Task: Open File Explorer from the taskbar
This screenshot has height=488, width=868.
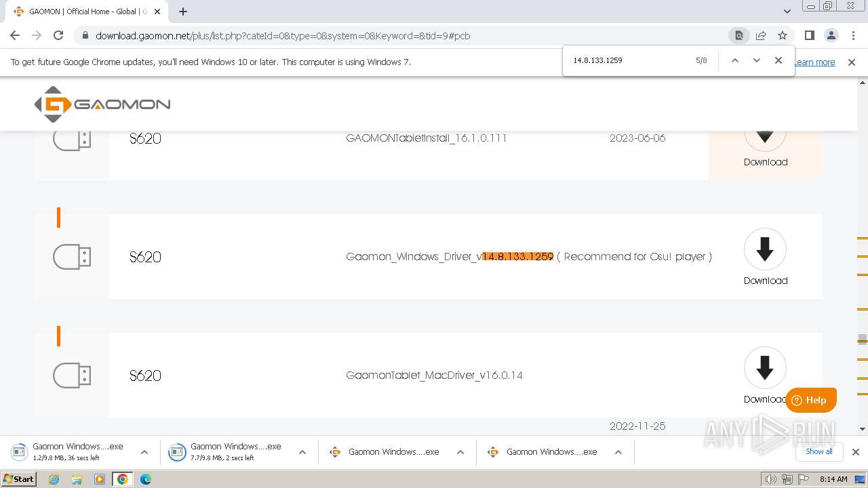Action: pos(77,479)
